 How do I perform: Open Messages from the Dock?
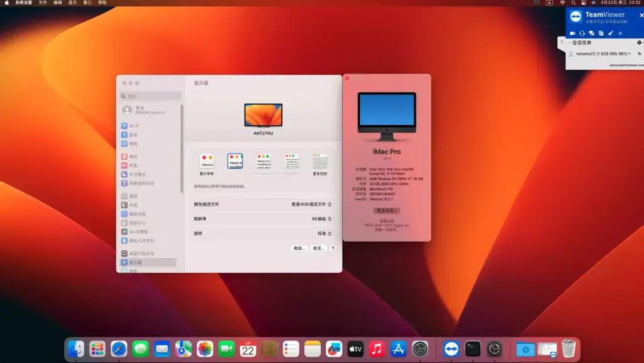140,349
